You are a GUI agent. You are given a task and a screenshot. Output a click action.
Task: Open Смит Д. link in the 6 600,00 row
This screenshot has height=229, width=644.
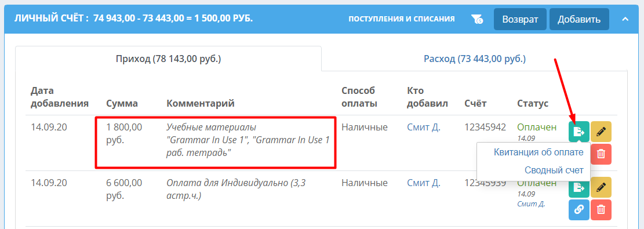[x=424, y=183]
